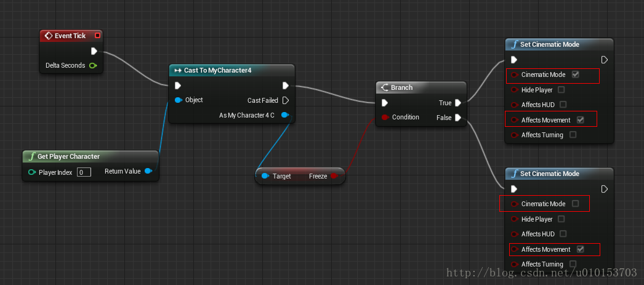Click upper node Hide Player input pin
This screenshot has width=644, height=285.
pos(515,90)
